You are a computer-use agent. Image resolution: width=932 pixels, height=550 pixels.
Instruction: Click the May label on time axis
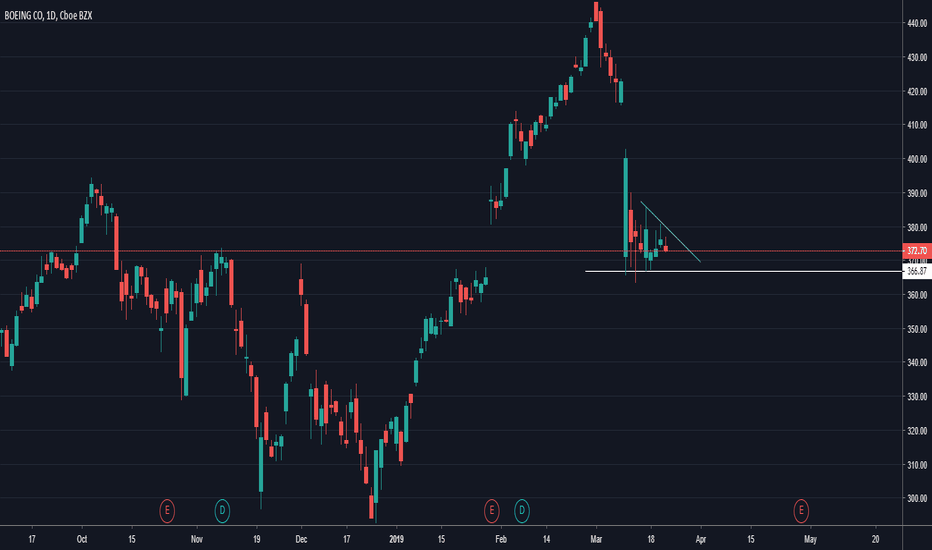(x=810, y=539)
